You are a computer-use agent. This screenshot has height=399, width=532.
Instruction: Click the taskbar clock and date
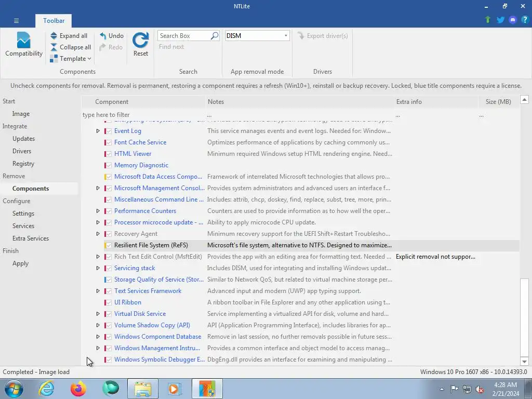tap(506, 389)
